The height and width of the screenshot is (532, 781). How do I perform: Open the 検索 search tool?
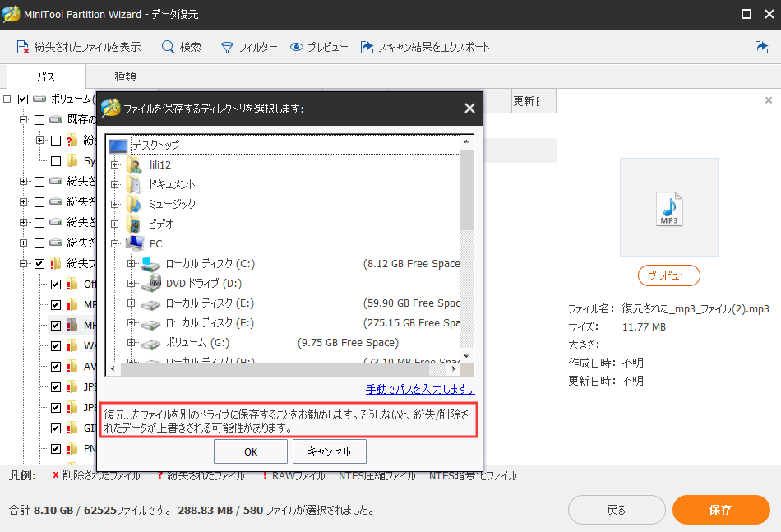pyautogui.click(x=182, y=48)
